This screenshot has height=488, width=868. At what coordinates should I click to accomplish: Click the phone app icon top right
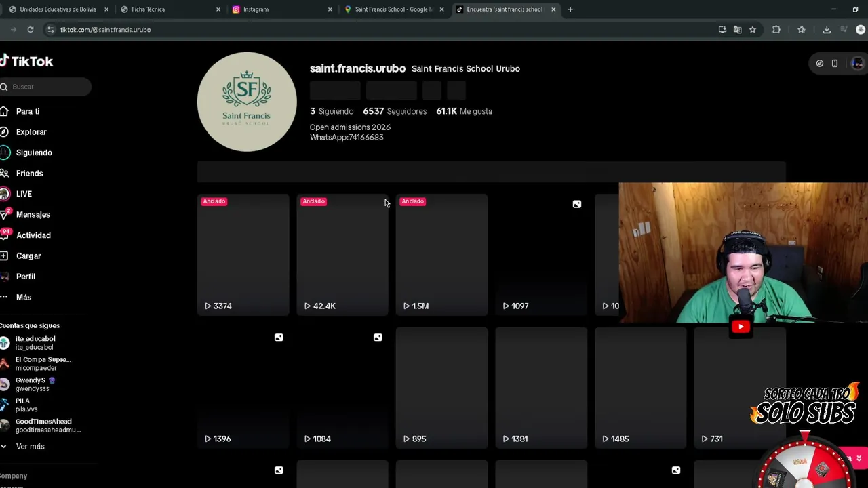point(835,64)
